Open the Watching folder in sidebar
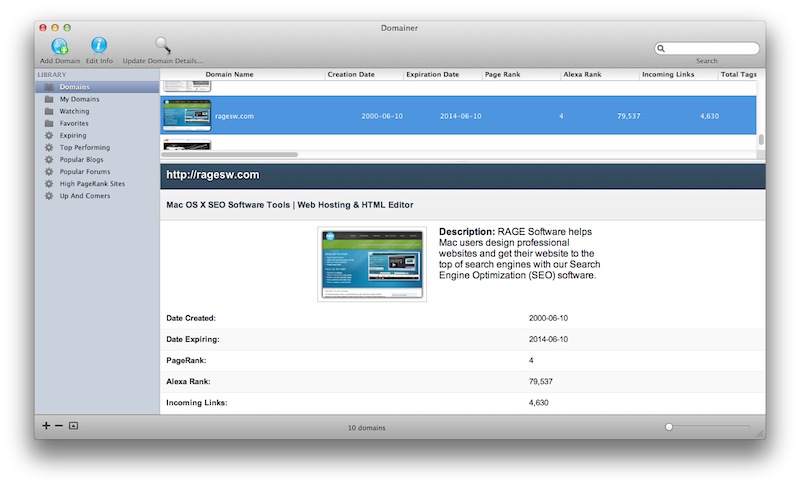 pos(74,111)
